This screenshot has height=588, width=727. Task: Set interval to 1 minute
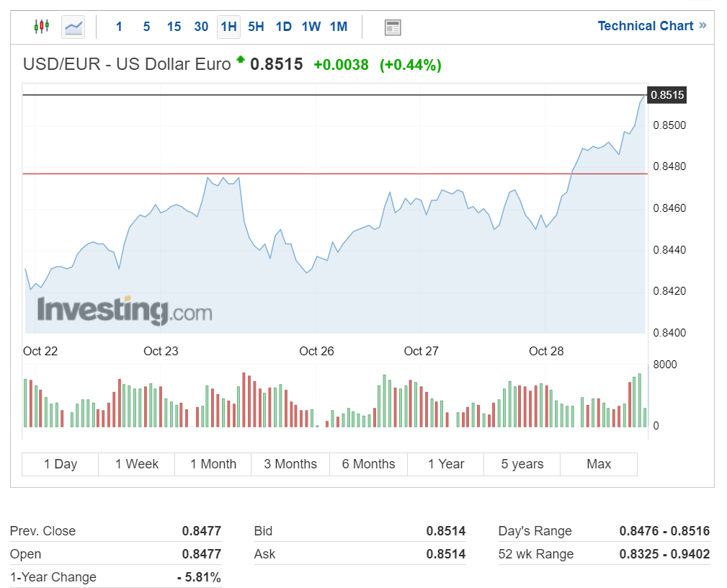pyautogui.click(x=119, y=27)
